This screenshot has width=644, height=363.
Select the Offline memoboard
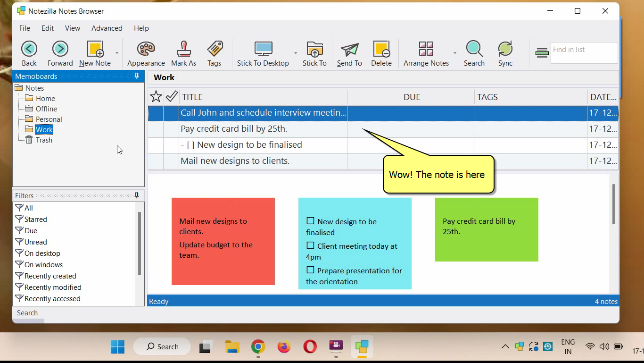[x=41, y=109]
